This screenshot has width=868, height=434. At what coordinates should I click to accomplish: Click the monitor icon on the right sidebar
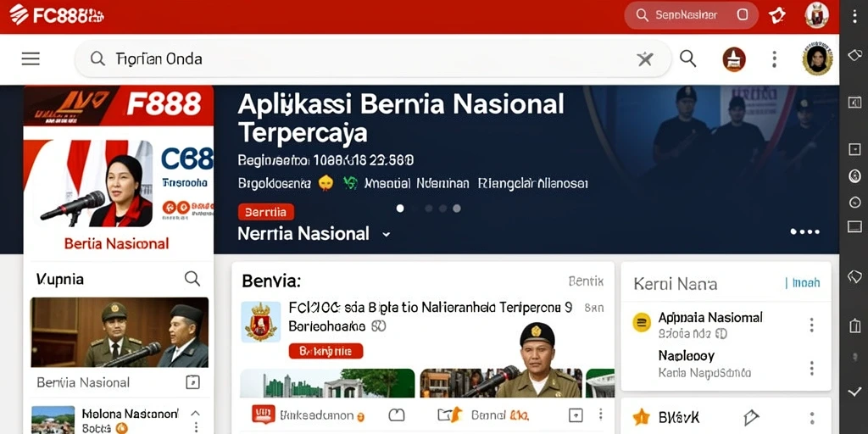(x=854, y=226)
